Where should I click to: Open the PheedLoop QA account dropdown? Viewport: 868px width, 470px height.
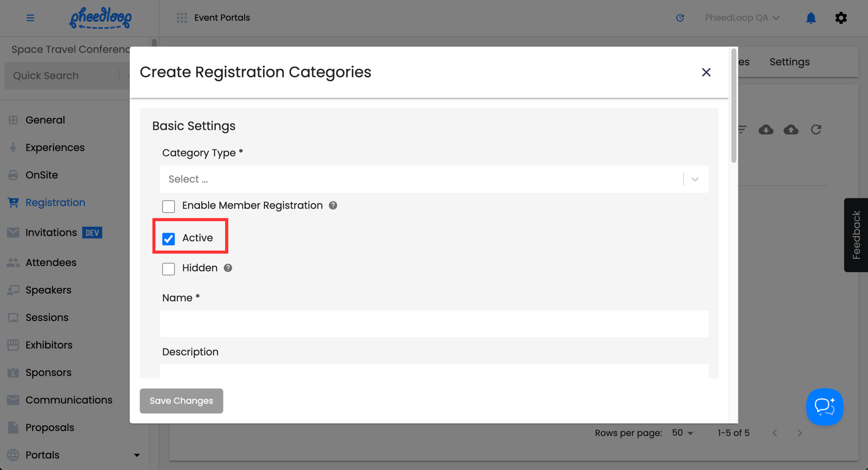click(x=742, y=18)
